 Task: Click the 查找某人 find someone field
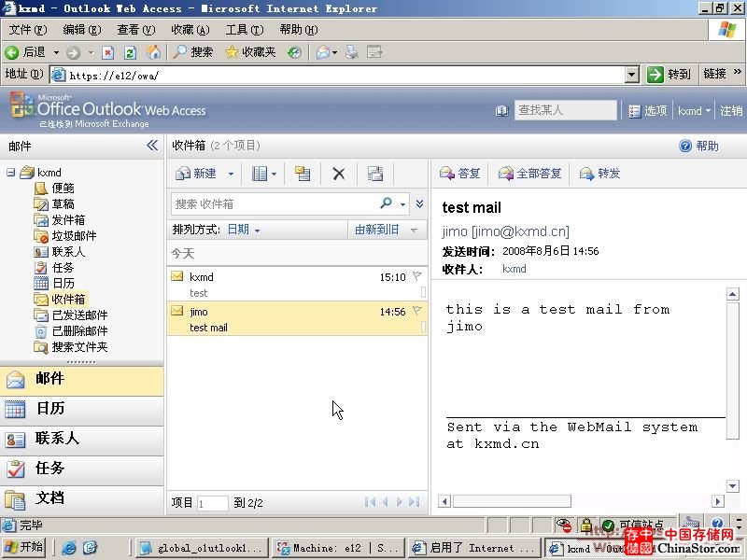pyautogui.click(x=566, y=110)
